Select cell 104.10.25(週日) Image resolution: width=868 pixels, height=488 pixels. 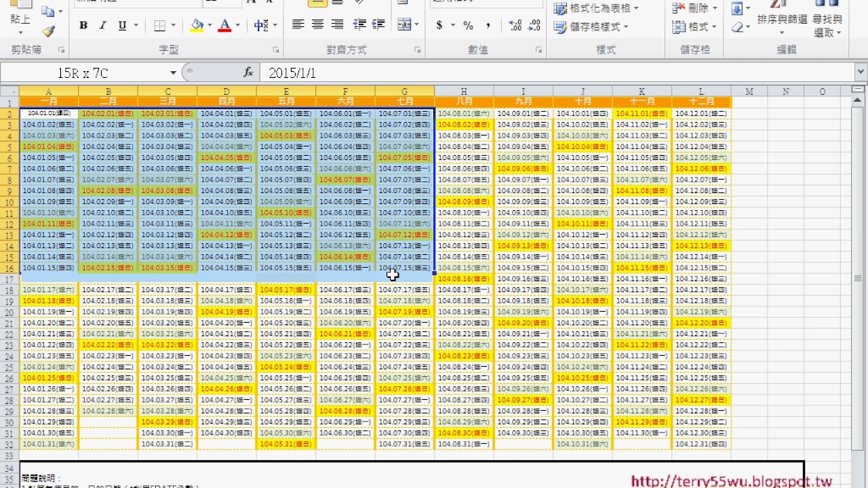[x=583, y=378]
